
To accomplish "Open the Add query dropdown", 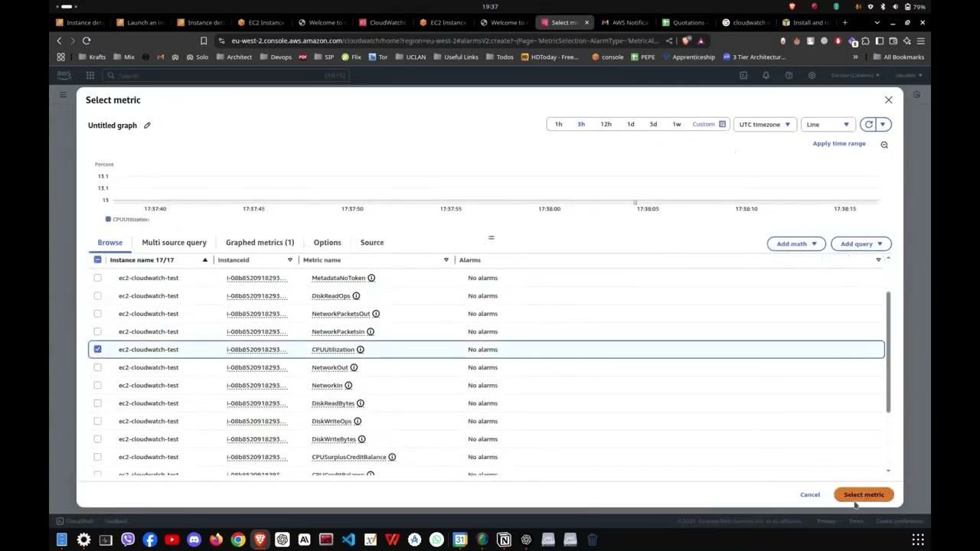I will [x=861, y=244].
